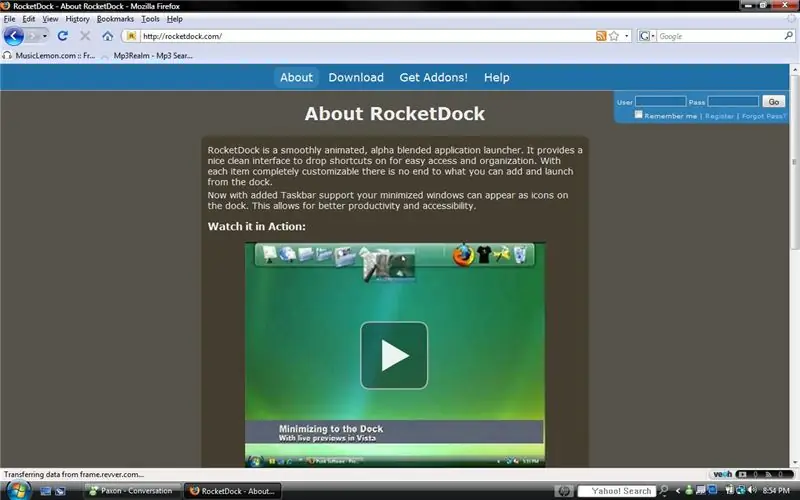Click the black t-shirt icon in video dock
The image size is (800, 500).
(x=484, y=254)
